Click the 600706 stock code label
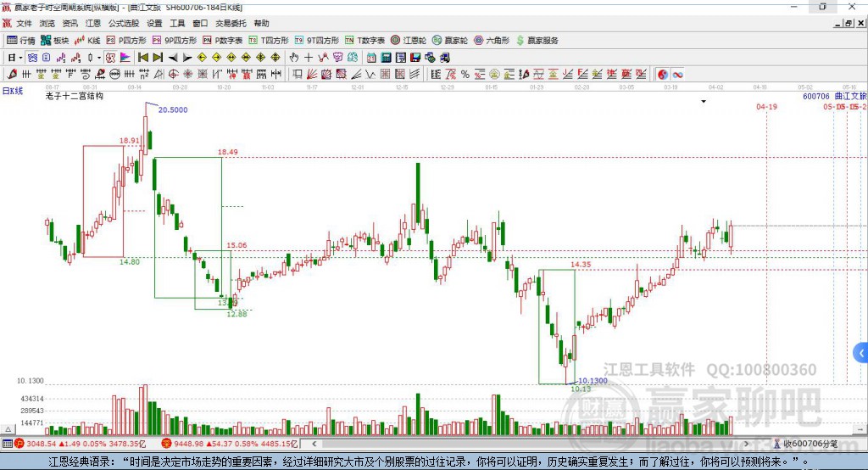The width and height of the screenshot is (868, 470). (816, 97)
